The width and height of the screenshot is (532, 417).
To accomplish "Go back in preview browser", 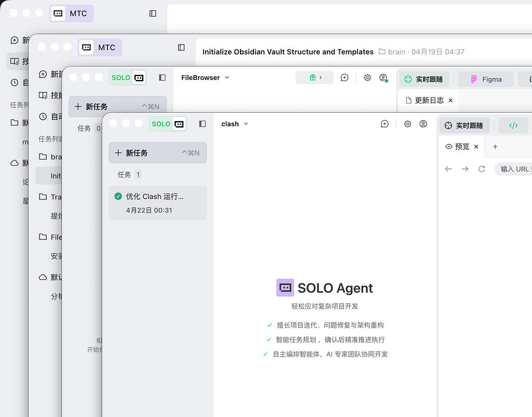I will [x=448, y=169].
